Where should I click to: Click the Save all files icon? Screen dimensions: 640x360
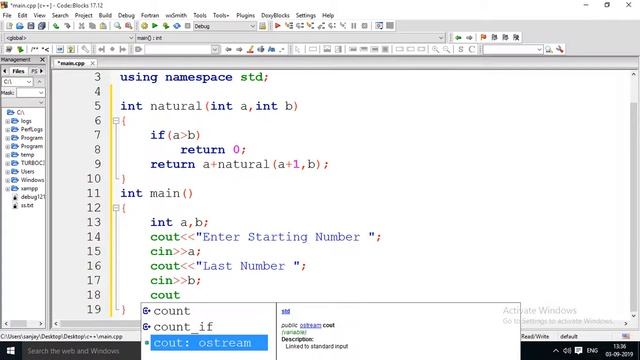tap(42, 26)
